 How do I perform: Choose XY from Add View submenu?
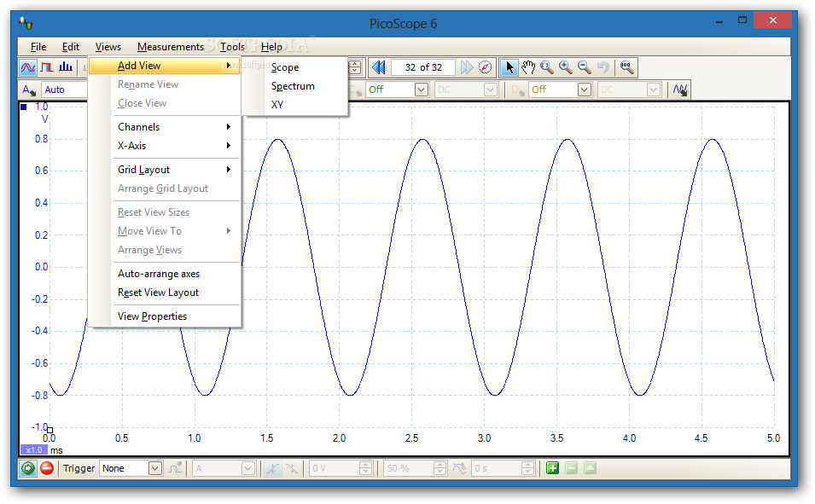pos(295,105)
